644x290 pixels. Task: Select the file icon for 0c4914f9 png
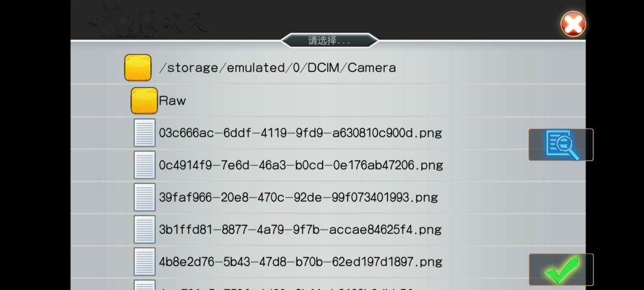144,165
